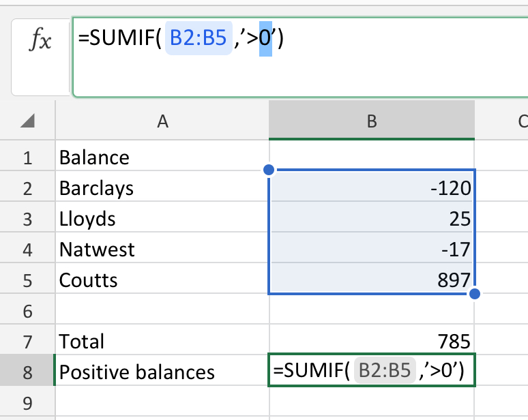Screen dimensions: 528x420
Task: Click empty cell A9
Action: click(x=162, y=402)
